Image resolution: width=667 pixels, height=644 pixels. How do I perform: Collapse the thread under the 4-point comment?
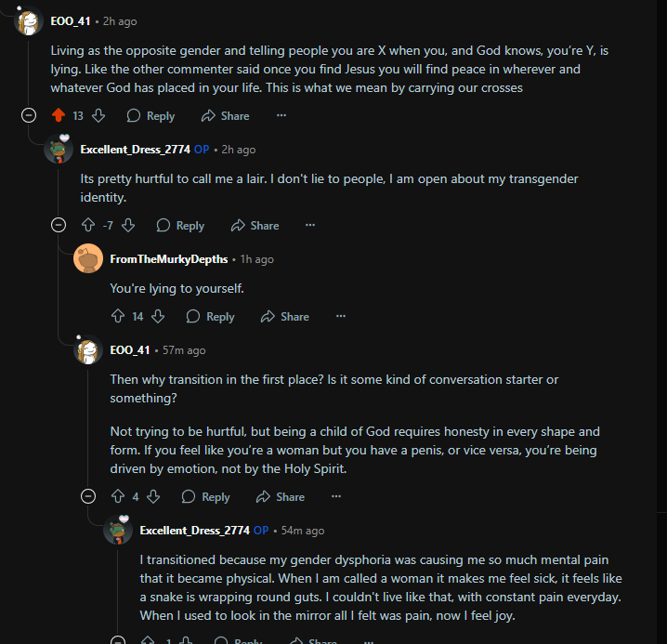tap(88, 497)
